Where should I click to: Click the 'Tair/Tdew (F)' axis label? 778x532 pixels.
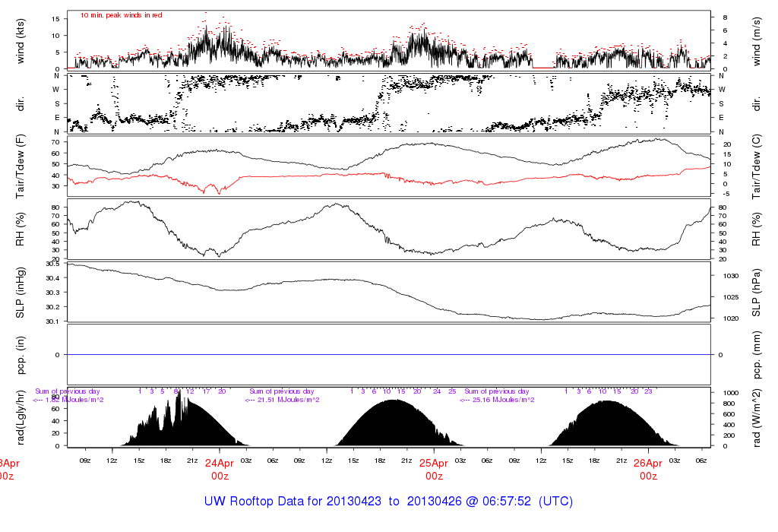coord(20,166)
